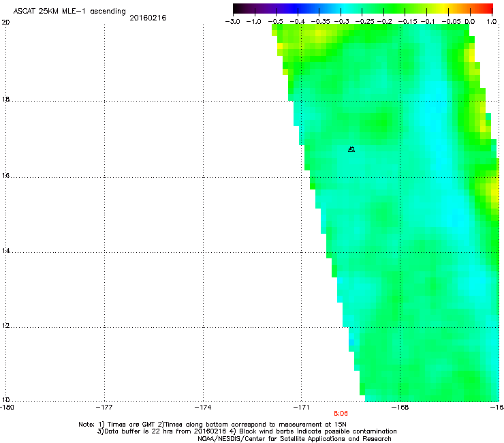Click the -0.25 color bar label

(365, 22)
